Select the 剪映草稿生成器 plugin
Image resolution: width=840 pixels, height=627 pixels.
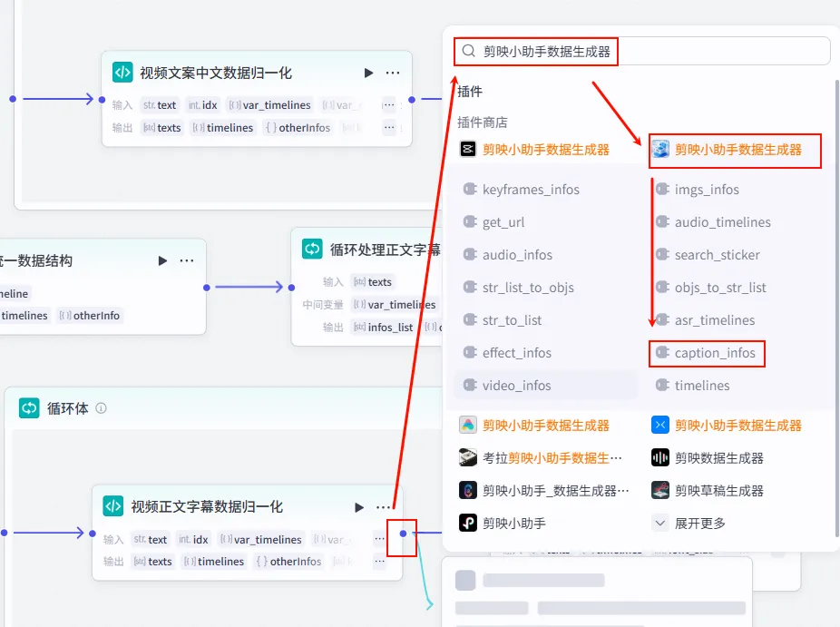click(x=708, y=491)
